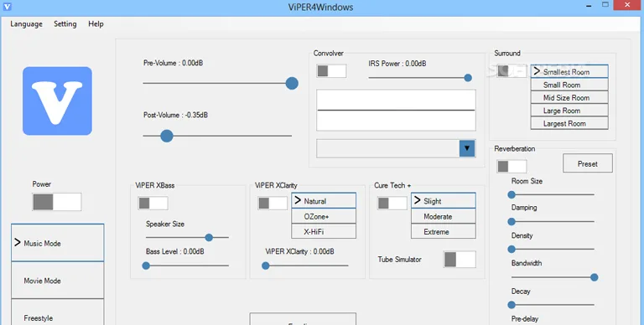Click the Reverberation Preset button
The image size is (644, 325).
(587, 163)
